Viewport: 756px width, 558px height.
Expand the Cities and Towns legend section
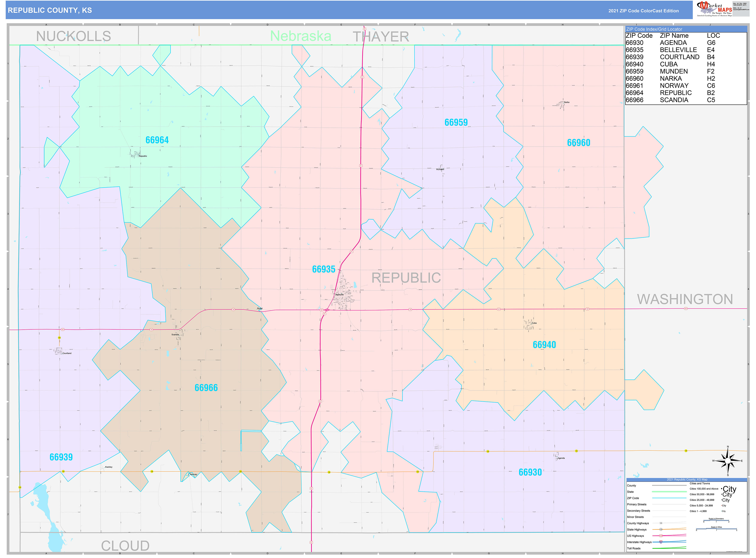click(x=700, y=483)
